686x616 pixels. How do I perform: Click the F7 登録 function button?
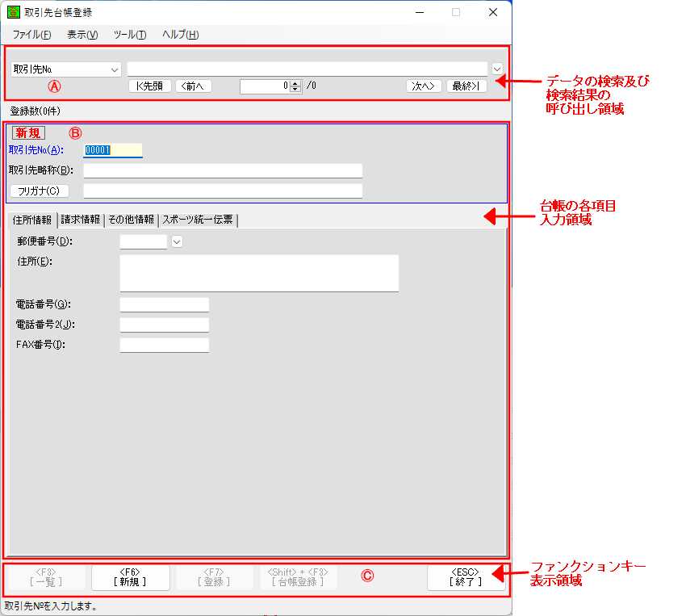point(215,577)
